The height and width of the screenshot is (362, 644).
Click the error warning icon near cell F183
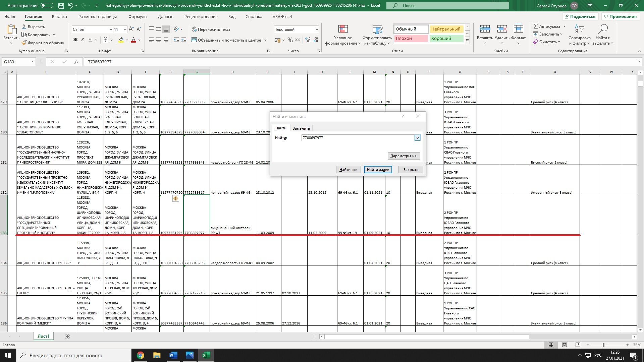[175, 199]
